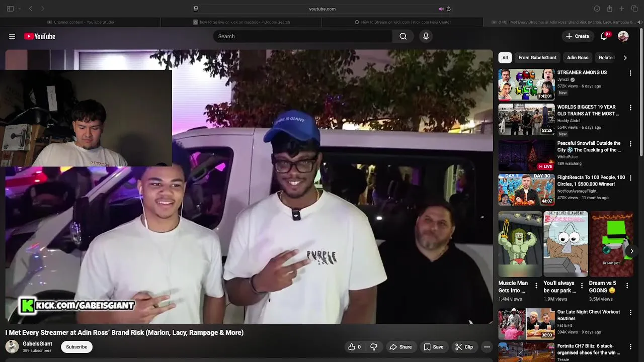The height and width of the screenshot is (362, 644).
Task: Click the youtube.com address bar
Action: point(322,9)
